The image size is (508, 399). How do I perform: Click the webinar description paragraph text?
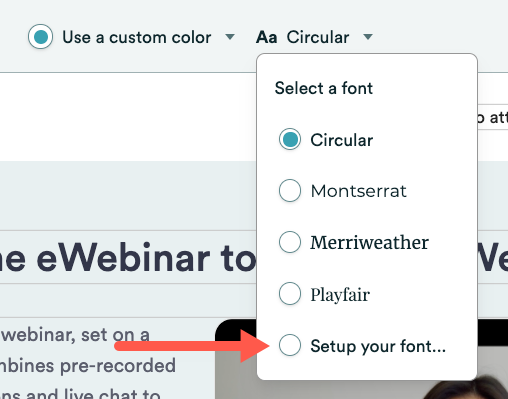point(88,365)
